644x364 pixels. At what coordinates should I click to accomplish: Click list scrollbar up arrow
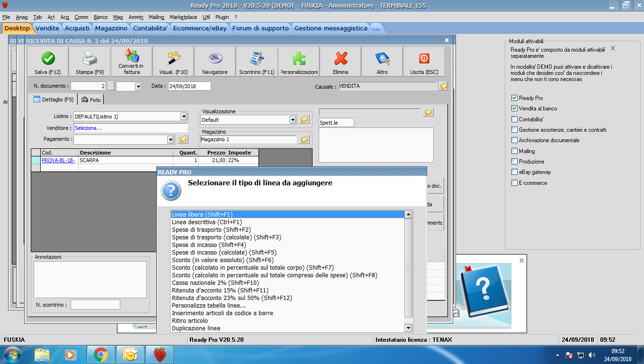coord(409,215)
